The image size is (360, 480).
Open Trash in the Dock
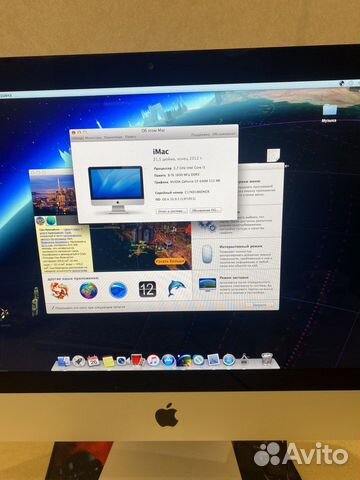pyautogui.click(x=267, y=359)
